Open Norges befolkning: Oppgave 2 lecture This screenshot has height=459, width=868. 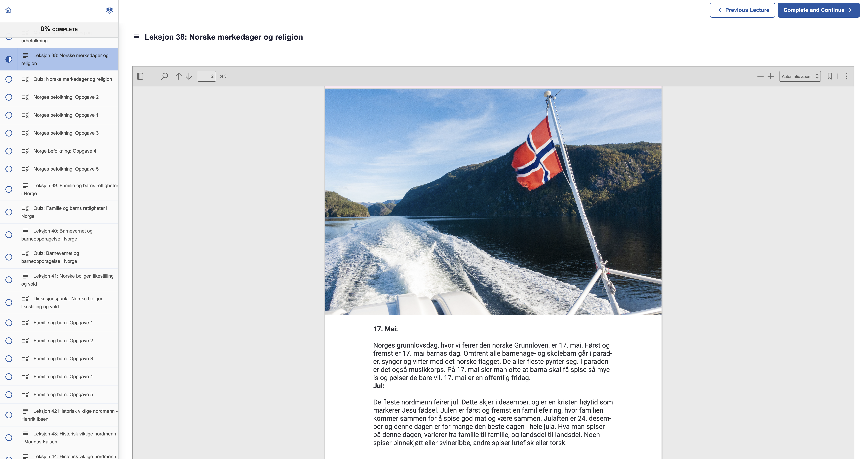coord(66,97)
